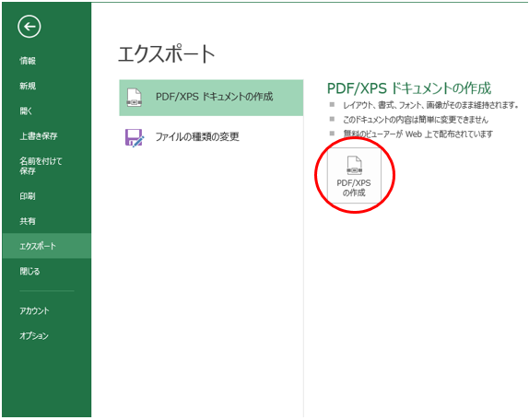Select the ファイルの種類の変更 export option
The height and width of the screenshot is (420, 529).
pos(211,137)
